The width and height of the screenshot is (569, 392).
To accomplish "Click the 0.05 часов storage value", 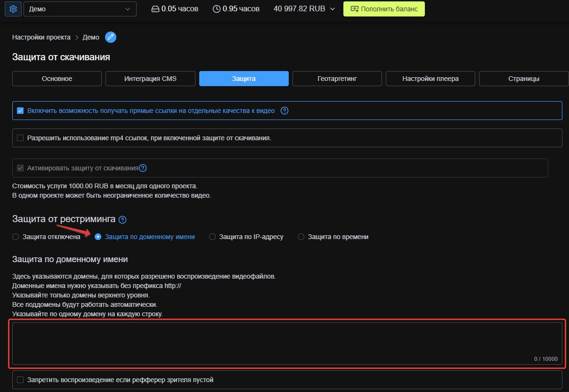I will [180, 9].
